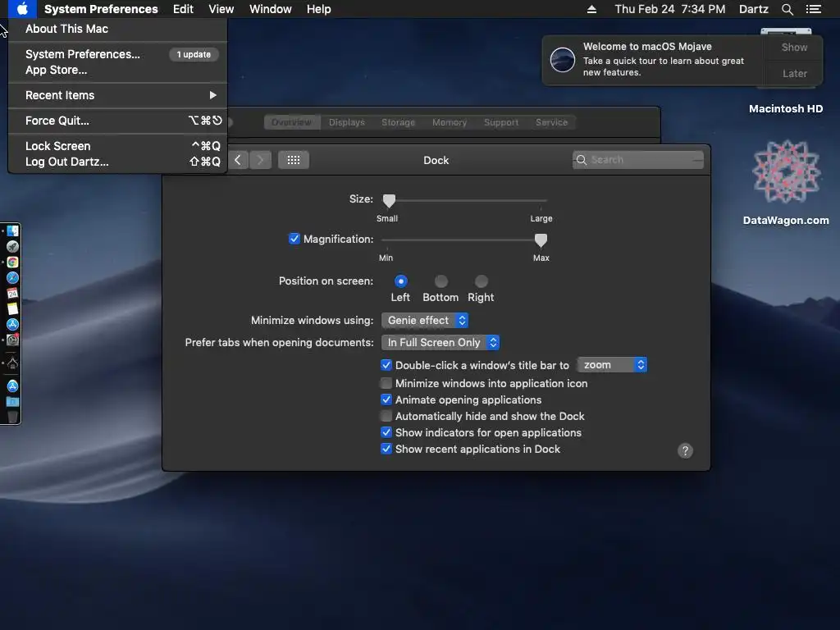The height and width of the screenshot is (630, 840).
Task: Open Finder from the Dock
Action: tap(12, 231)
